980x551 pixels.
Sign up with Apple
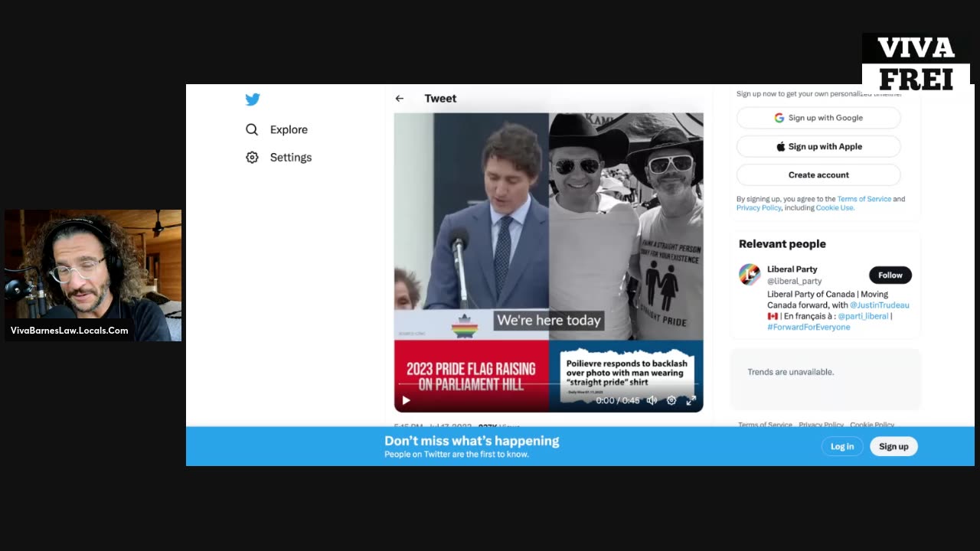pyautogui.click(x=818, y=146)
